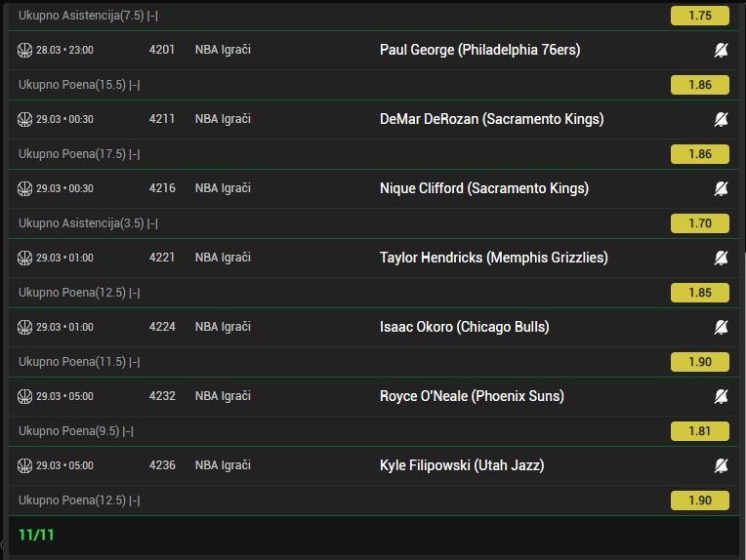Click the basketball icon on Isaac Okoro's row
746x560 pixels.
pos(25,327)
